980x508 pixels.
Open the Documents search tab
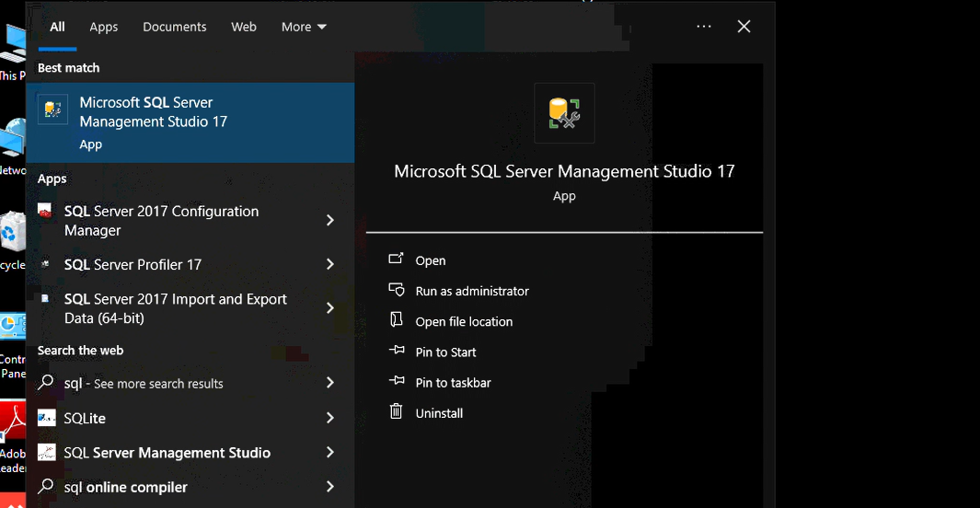[174, 27]
